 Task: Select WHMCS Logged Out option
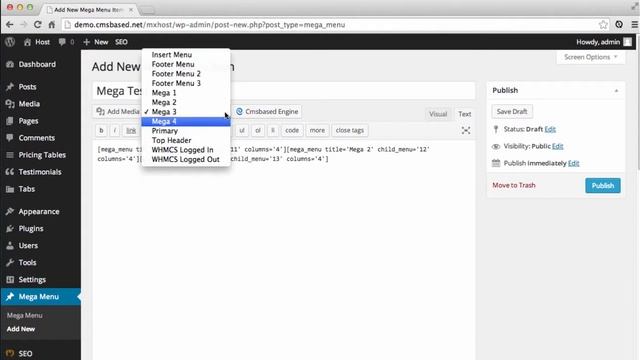point(186,160)
